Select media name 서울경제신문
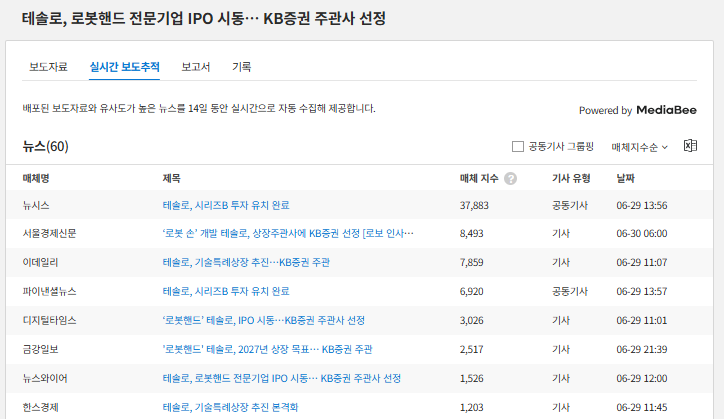 [49, 233]
